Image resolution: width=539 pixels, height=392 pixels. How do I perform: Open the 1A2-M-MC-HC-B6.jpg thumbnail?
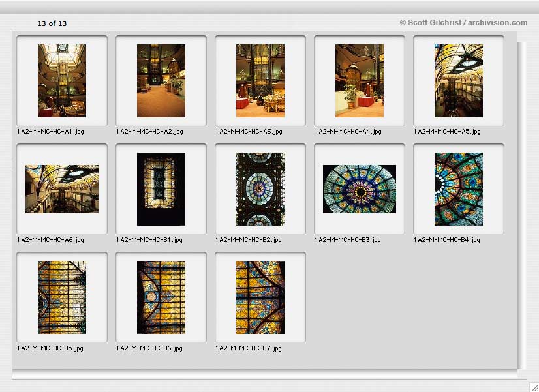(x=161, y=297)
